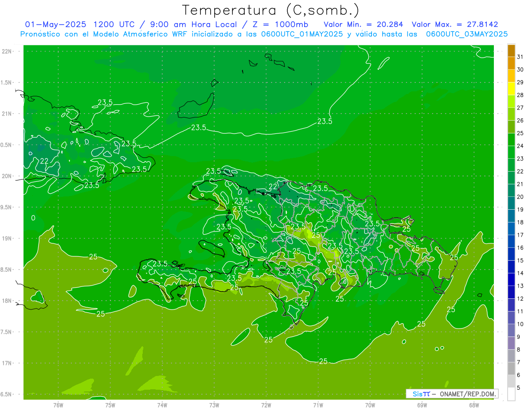
Task: Click the green legend swatch between 23 and 24
Action: coord(511,152)
